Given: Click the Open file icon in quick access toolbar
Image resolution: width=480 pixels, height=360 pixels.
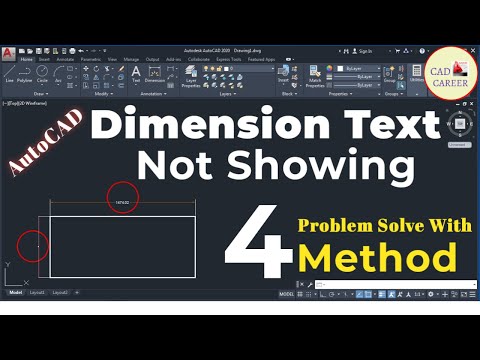Looking at the screenshot, I should 30,51.
